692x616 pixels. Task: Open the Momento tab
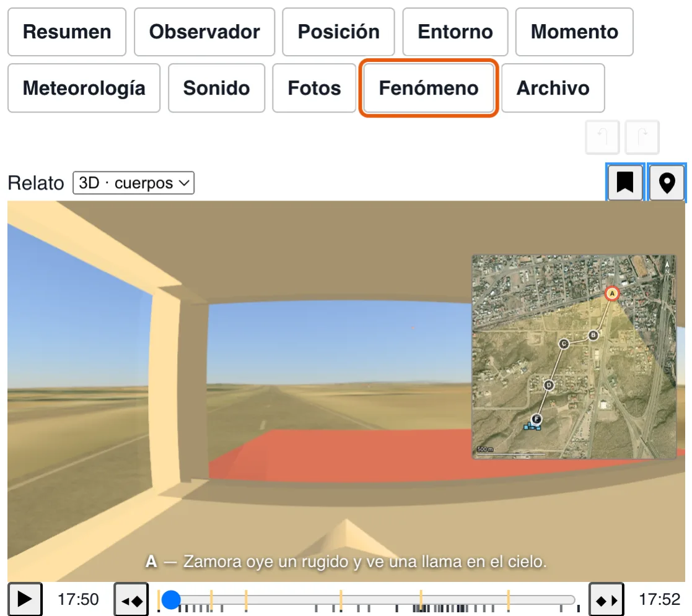tap(574, 32)
